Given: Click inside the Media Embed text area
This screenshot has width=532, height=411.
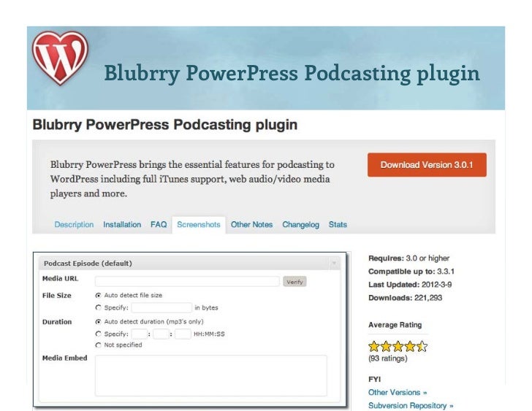Looking at the screenshot, I should pyautogui.click(x=211, y=375).
